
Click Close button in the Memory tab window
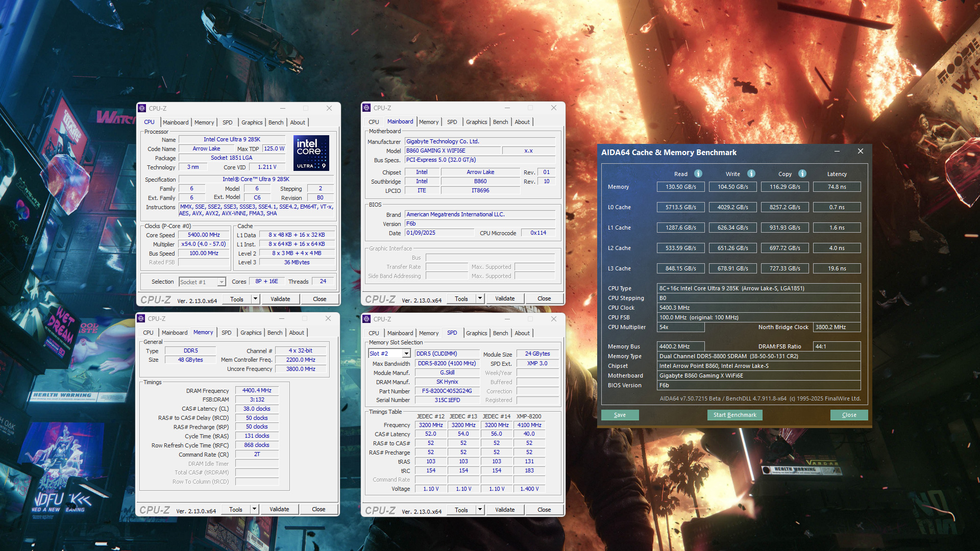click(x=318, y=509)
